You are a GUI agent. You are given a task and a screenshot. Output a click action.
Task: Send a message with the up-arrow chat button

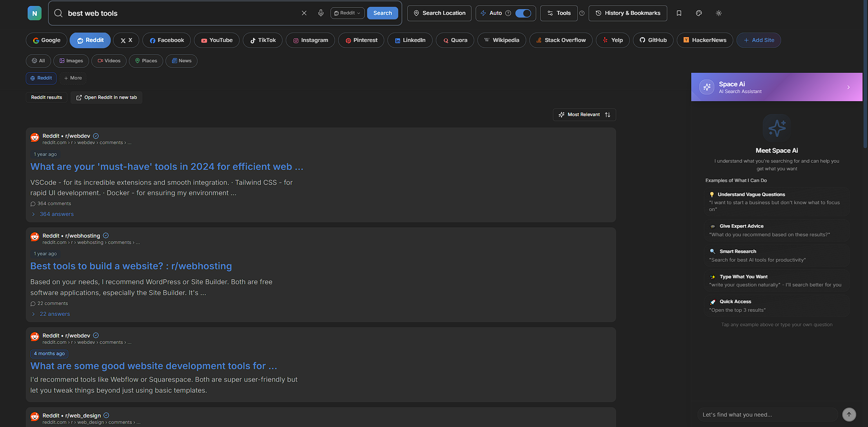(x=849, y=414)
